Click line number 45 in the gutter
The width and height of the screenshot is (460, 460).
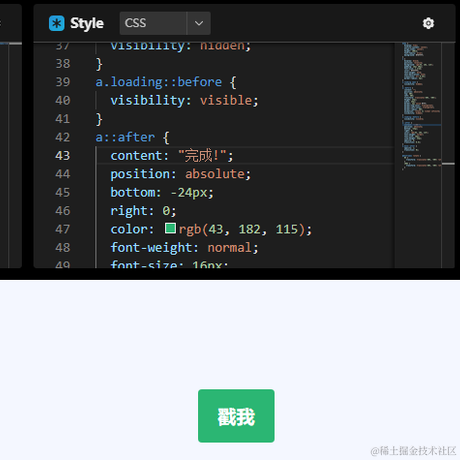coord(63,192)
